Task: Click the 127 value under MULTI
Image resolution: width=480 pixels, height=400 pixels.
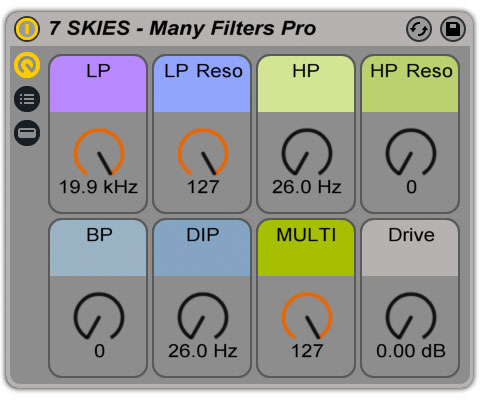Action: (x=307, y=351)
